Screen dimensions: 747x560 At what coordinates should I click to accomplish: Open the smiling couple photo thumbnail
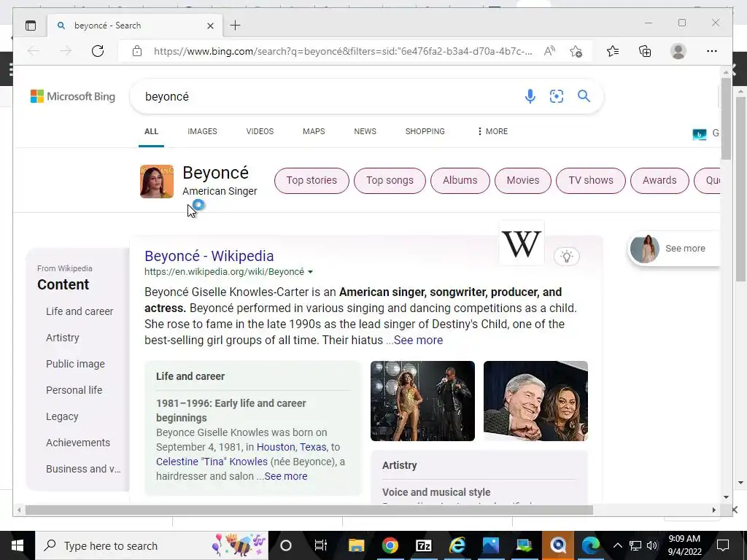(535, 401)
